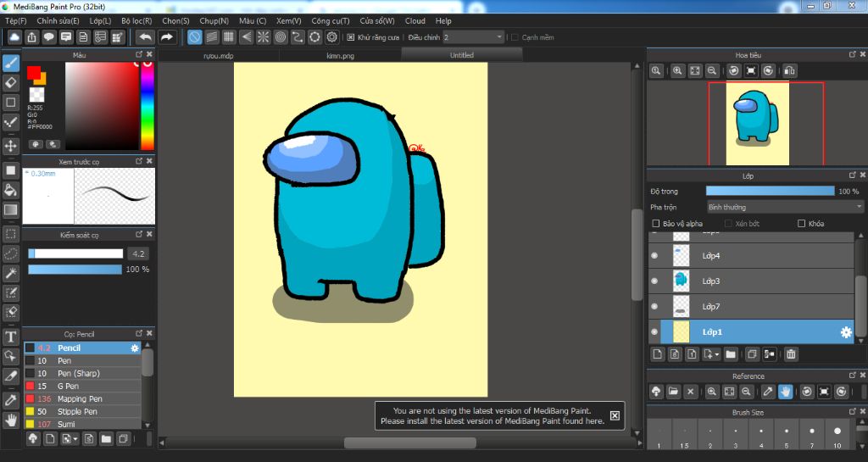The height and width of the screenshot is (462, 868).
Task: Select the Bucket fill tool
Action: pyautogui.click(x=10, y=191)
